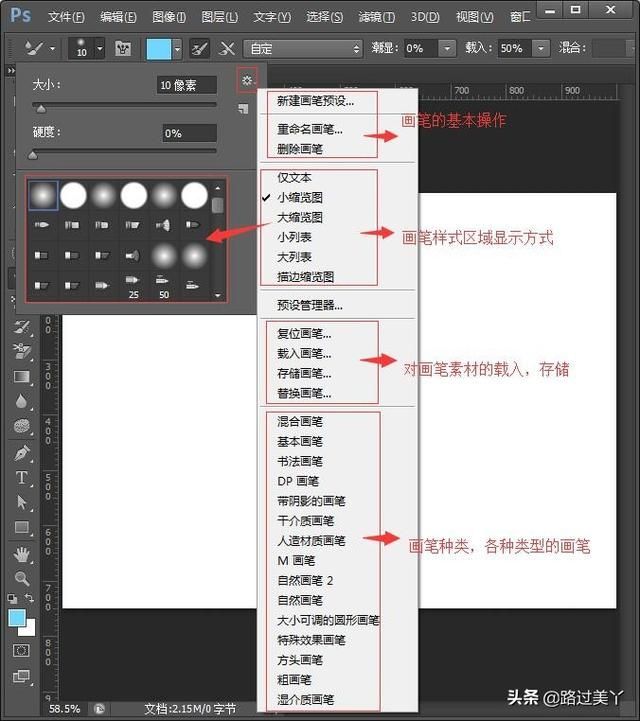Open current brush load color dropdown
This screenshot has height=721, width=640.
[177, 48]
